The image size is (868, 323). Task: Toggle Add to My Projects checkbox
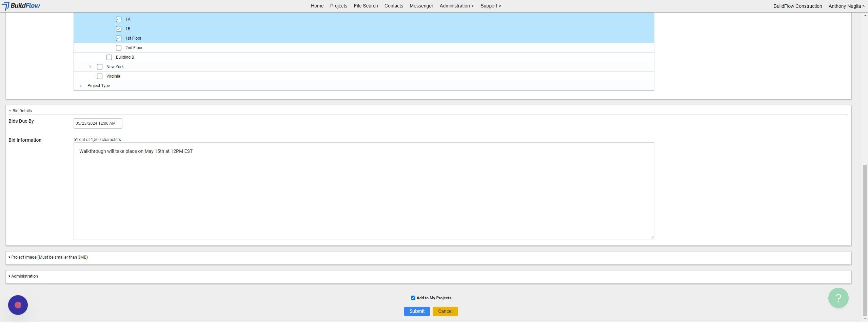coord(413,298)
